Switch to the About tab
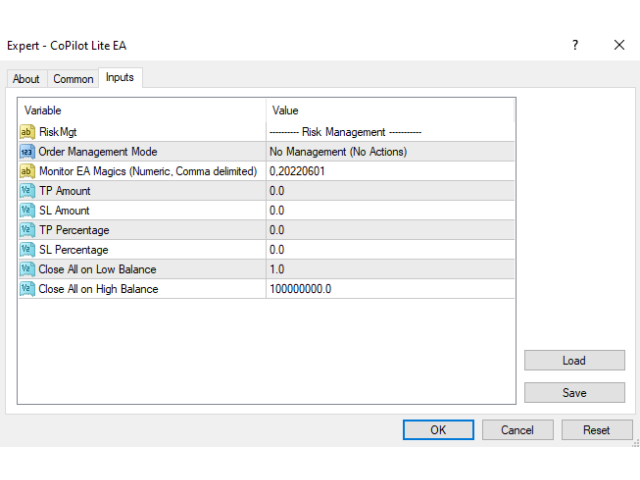Viewport: 640px width, 480px height. (x=26, y=78)
